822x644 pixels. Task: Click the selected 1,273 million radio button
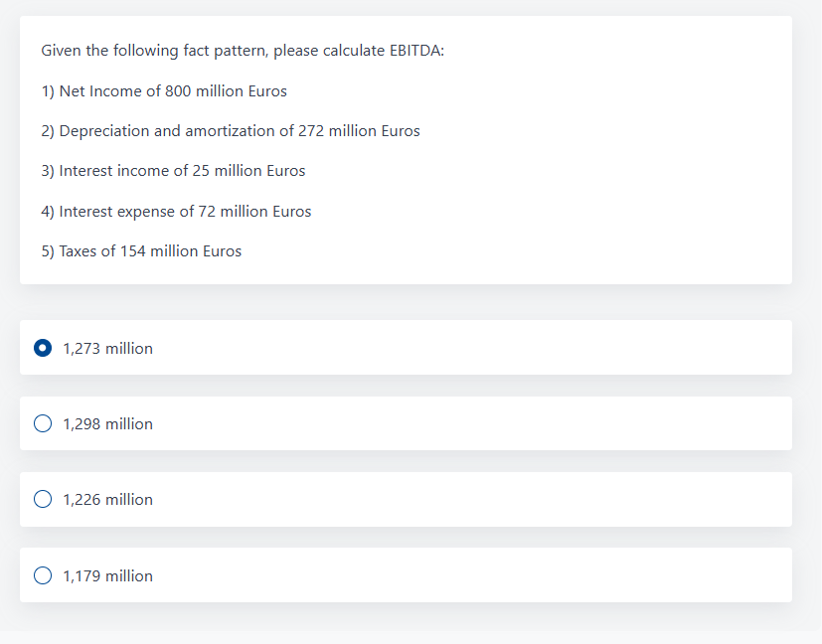click(x=43, y=348)
